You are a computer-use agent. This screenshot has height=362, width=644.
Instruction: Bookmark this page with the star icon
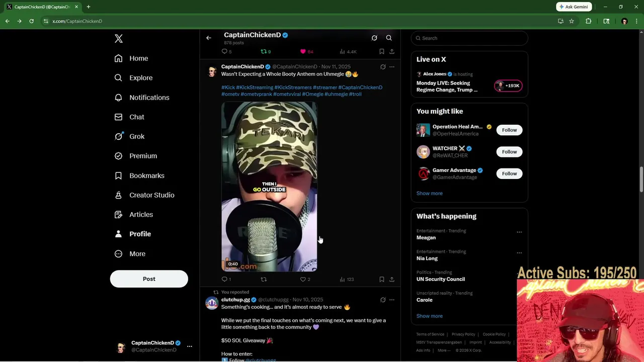[x=572, y=21]
